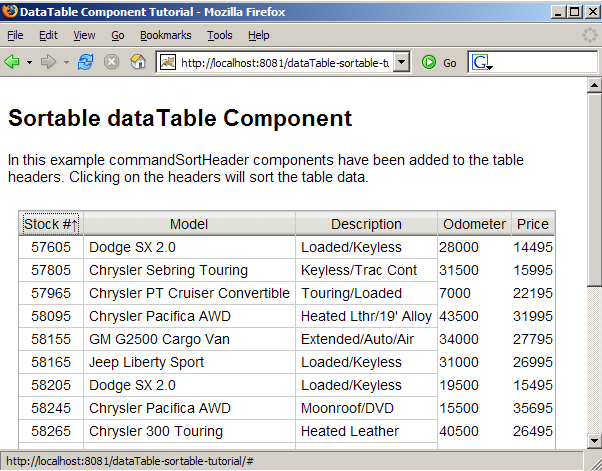Sort table by Description header
Viewport: 602px width, 471px height.
(x=366, y=224)
